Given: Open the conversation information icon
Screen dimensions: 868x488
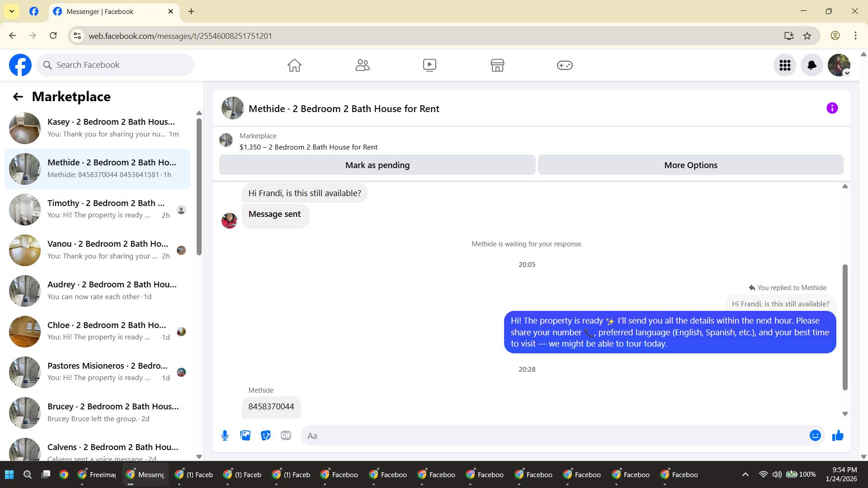Looking at the screenshot, I should point(832,108).
